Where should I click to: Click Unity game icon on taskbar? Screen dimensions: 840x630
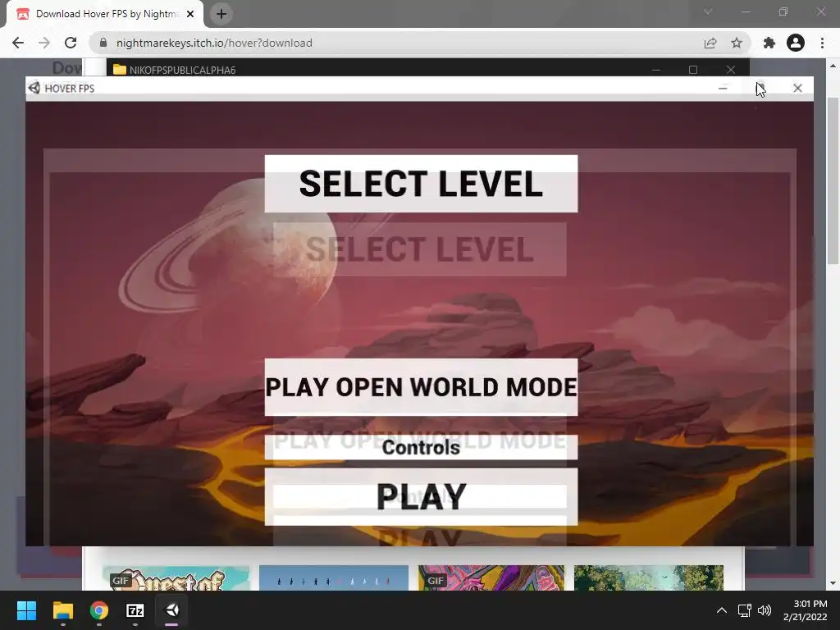171,610
